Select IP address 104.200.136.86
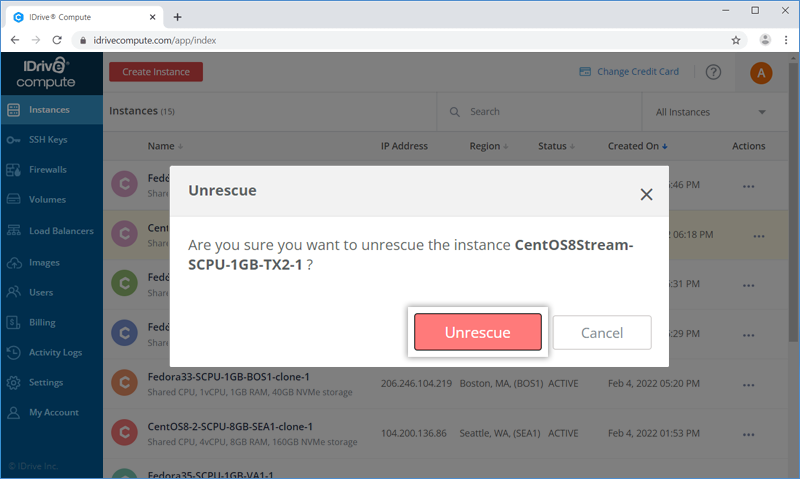Screen dimensions: 800x479 [414, 433]
